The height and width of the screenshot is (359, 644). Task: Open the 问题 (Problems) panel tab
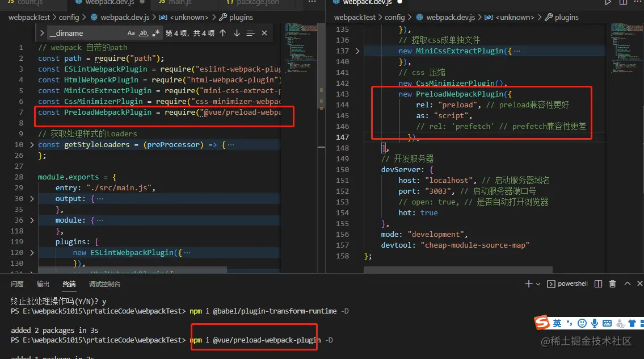click(17, 284)
